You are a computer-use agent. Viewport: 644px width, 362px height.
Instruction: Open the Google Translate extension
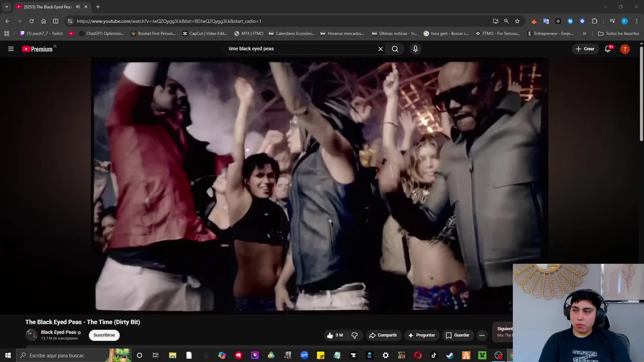tap(546, 21)
